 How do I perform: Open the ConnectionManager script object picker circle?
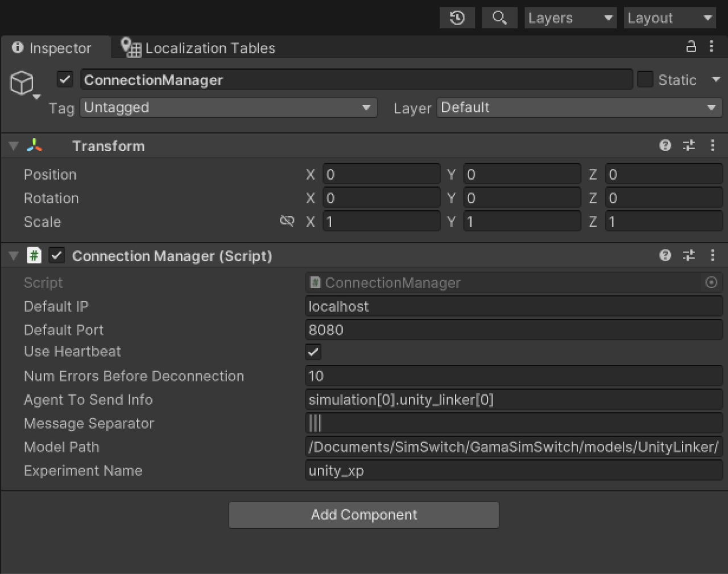712,282
